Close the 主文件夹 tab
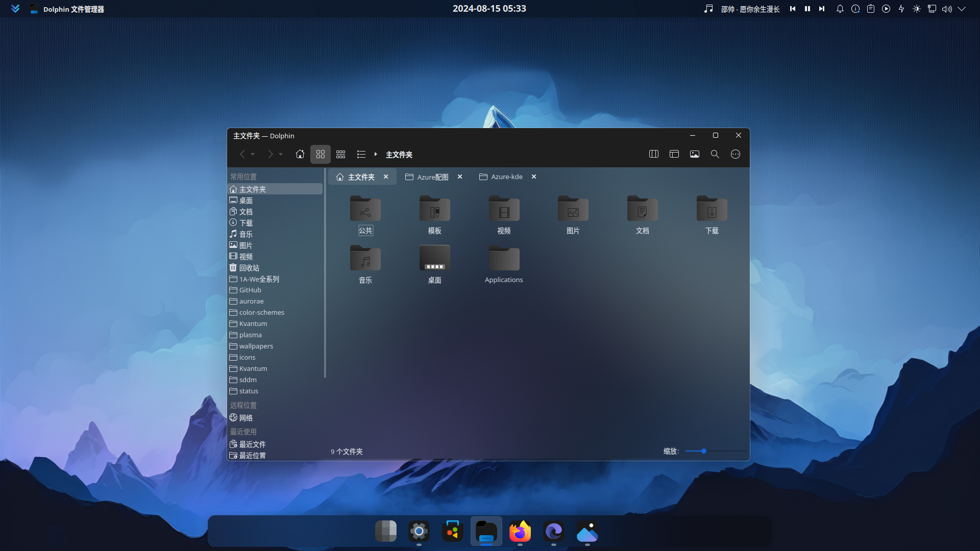This screenshot has height=551, width=980. click(x=386, y=177)
